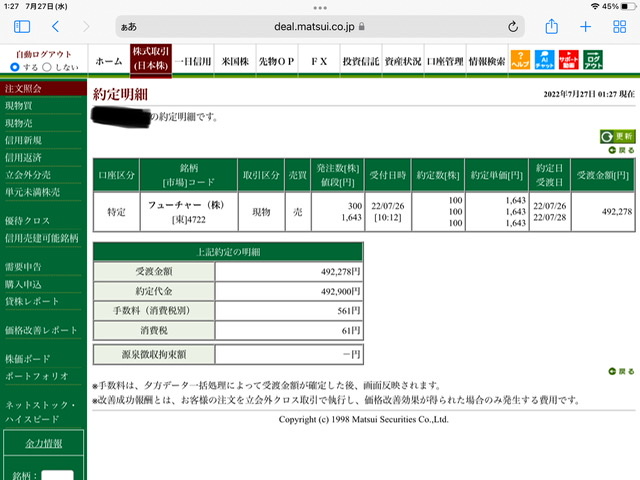The width and height of the screenshot is (640, 480).
Task: Click the 492,278 settlement amount cell
Action: point(603,212)
